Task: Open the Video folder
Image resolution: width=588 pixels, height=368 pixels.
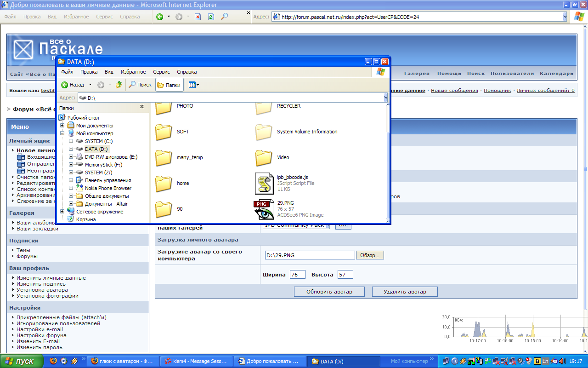Action: pos(264,157)
